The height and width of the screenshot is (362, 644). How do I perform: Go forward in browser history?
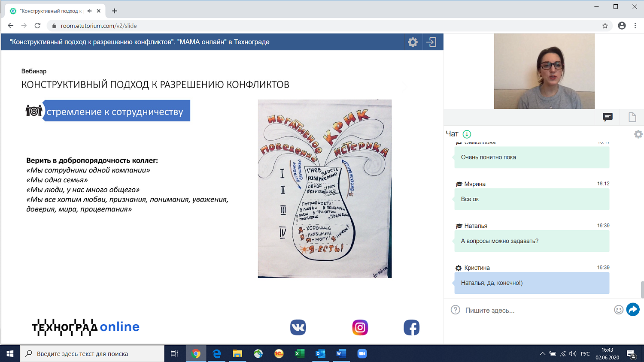coord(24,26)
